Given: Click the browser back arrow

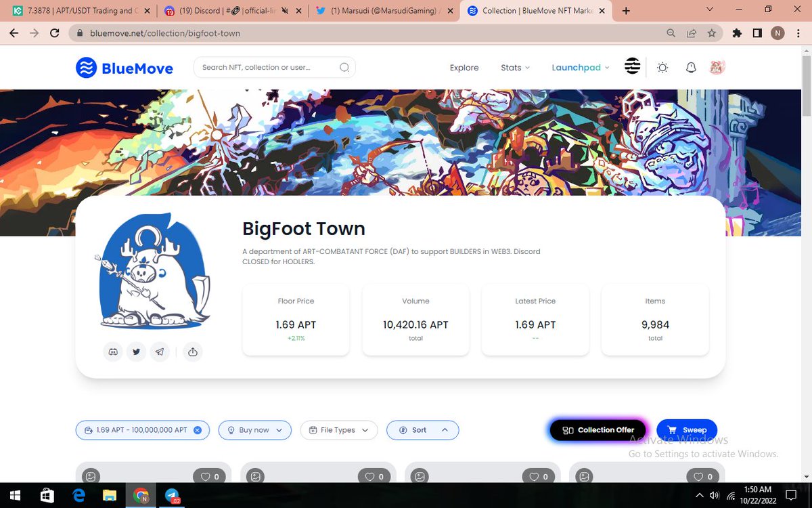Looking at the screenshot, I should pyautogui.click(x=14, y=33).
